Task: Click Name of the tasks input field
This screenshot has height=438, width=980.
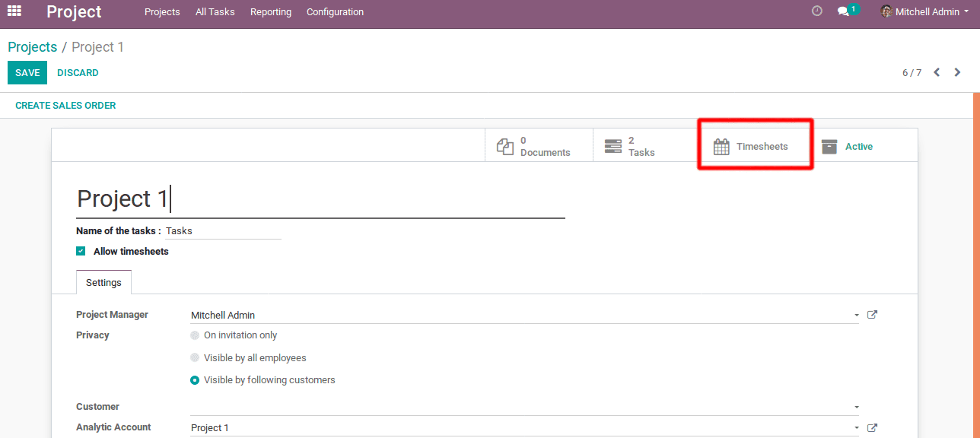Action: click(x=223, y=231)
